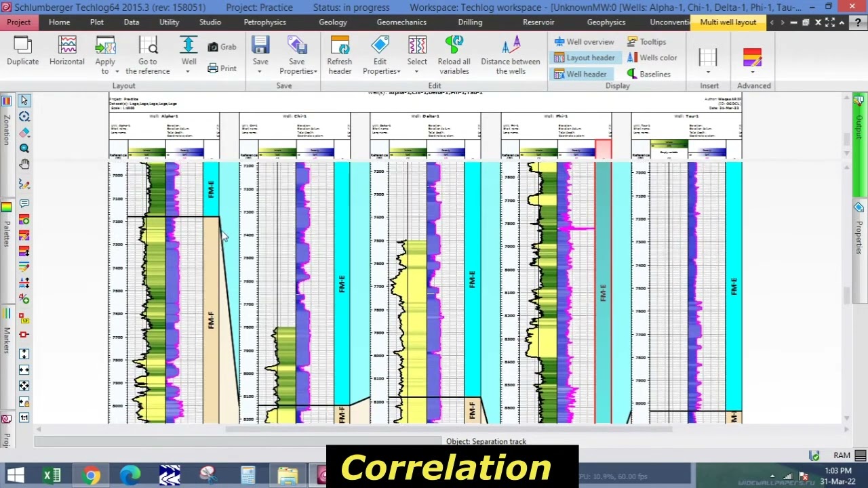Viewport: 868px width, 488px height.
Task: Click the Save floppy icon
Action: point(260,45)
